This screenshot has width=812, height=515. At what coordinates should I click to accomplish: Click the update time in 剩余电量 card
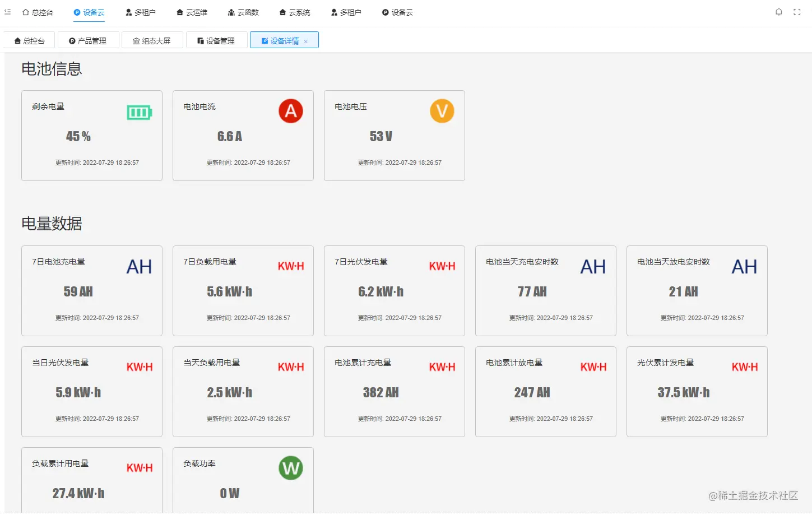pyautogui.click(x=97, y=163)
